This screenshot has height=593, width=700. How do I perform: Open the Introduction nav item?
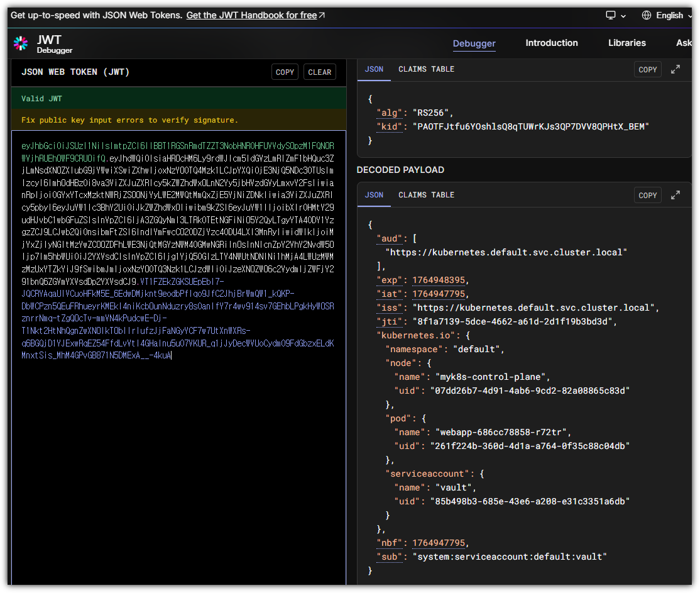point(551,43)
